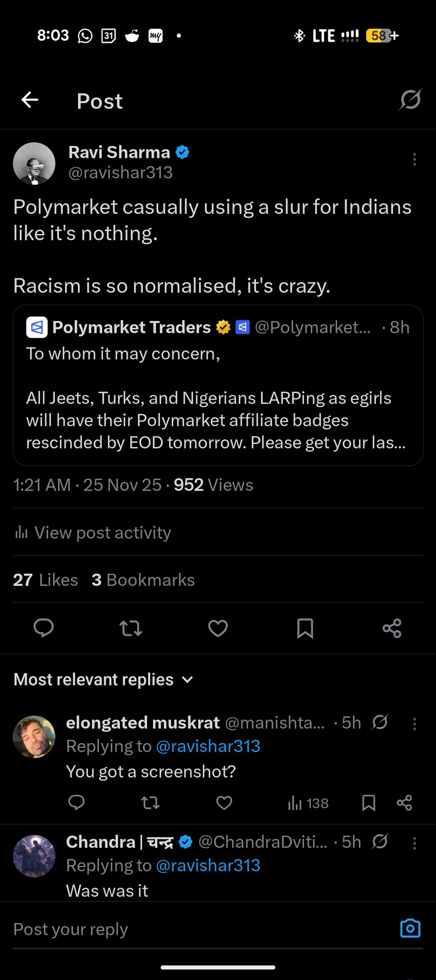This screenshot has height=980, width=436.
Task: Open the 3 Bookmarks count
Action: click(x=143, y=579)
